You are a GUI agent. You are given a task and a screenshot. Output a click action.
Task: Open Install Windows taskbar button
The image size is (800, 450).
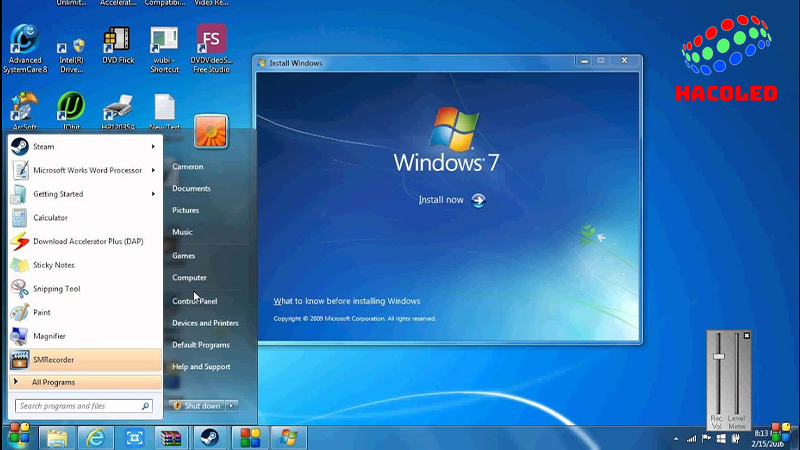288,438
